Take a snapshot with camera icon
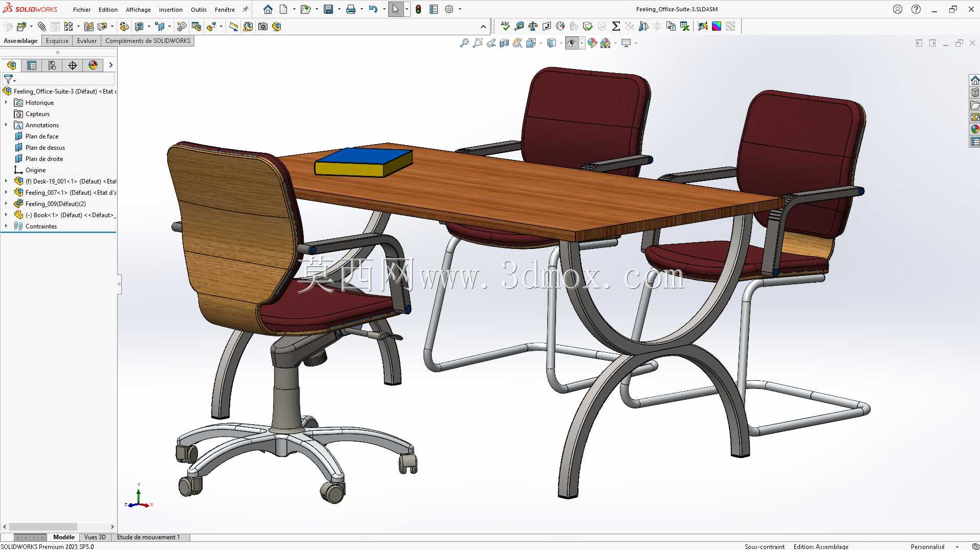The width and height of the screenshot is (980, 550). tap(263, 27)
